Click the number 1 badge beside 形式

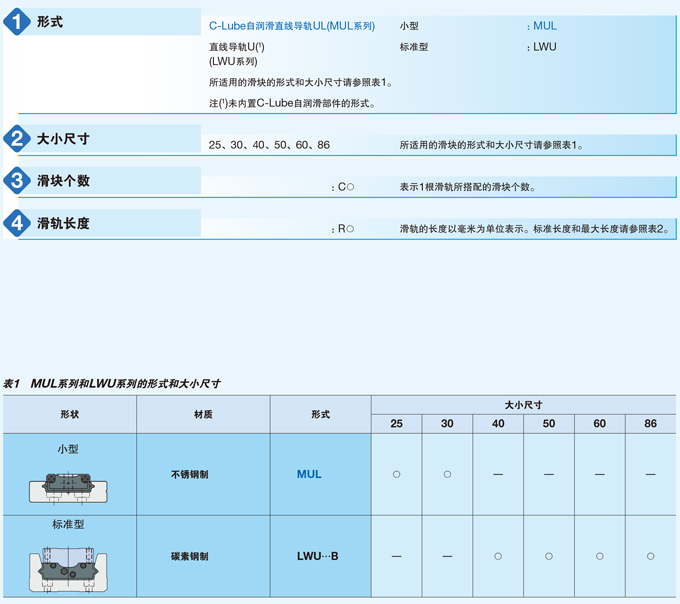tap(17, 24)
